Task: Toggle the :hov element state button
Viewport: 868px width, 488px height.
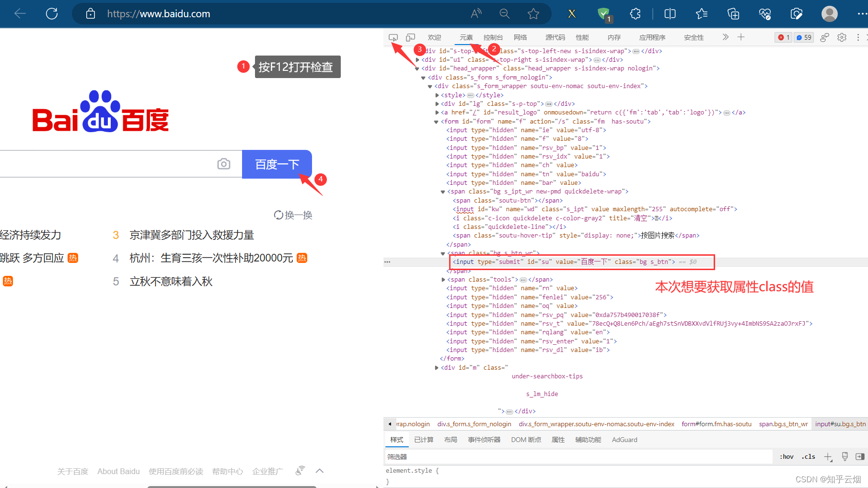Action: point(787,457)
